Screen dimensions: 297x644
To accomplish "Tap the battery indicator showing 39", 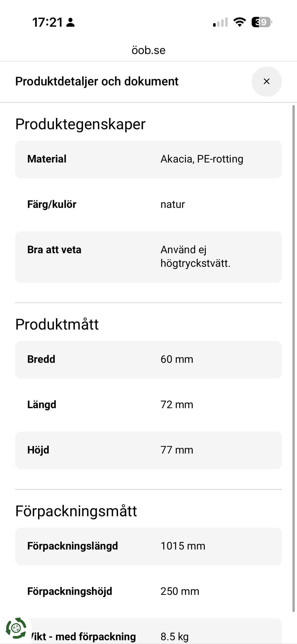I will click(x=261, y=22).
